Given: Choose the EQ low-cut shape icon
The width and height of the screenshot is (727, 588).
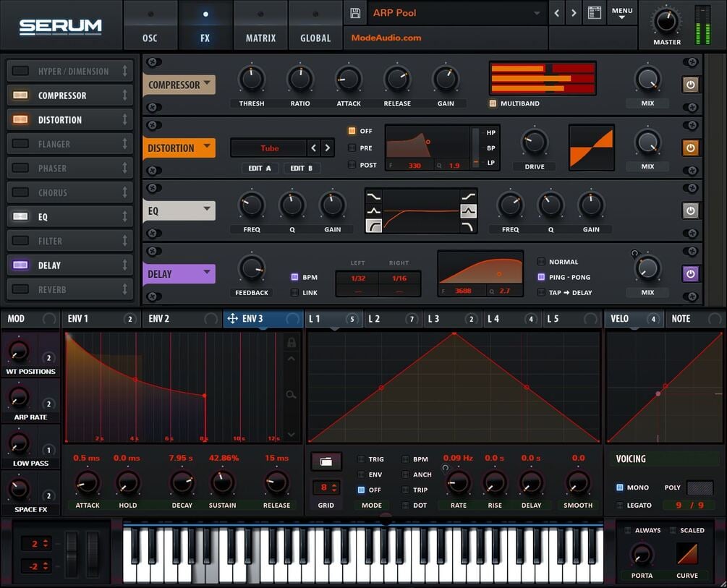Looking at the screenshot, I should (x=374, y=226).
